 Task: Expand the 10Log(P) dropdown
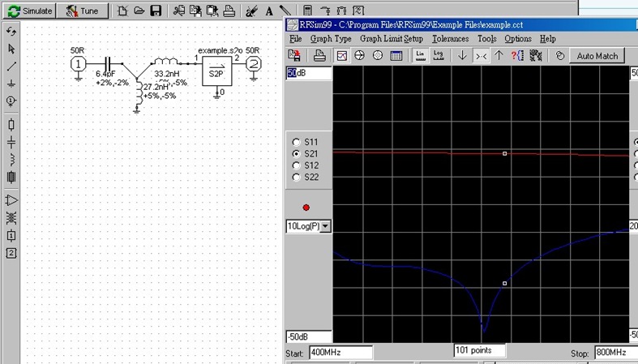pyautogui.click(x=326, y=226)
